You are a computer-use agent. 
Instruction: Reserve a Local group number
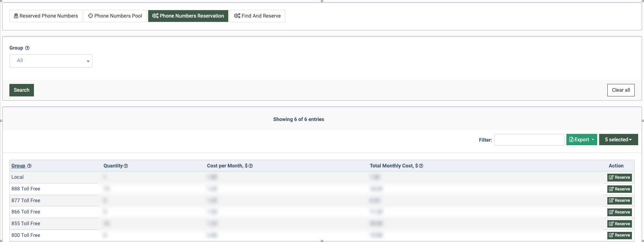point(619,178)
